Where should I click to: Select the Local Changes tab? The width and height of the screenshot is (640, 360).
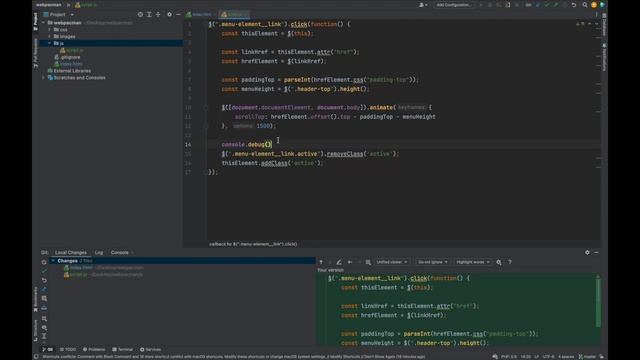click(x=71, y=253)
